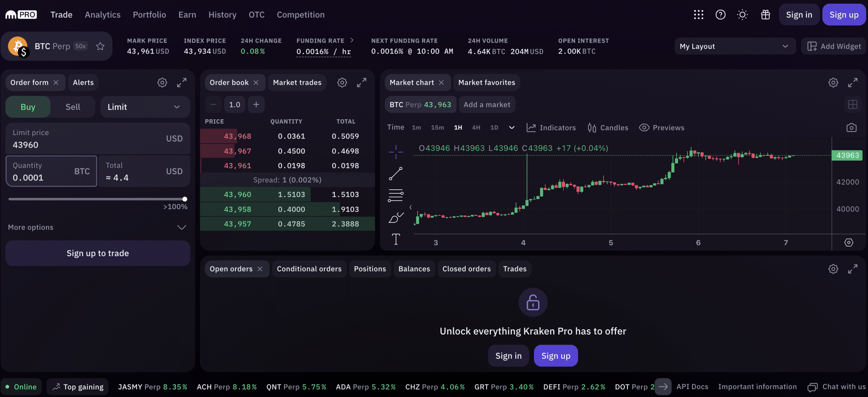Switch to Market trades tab

[x=297, y=82]
